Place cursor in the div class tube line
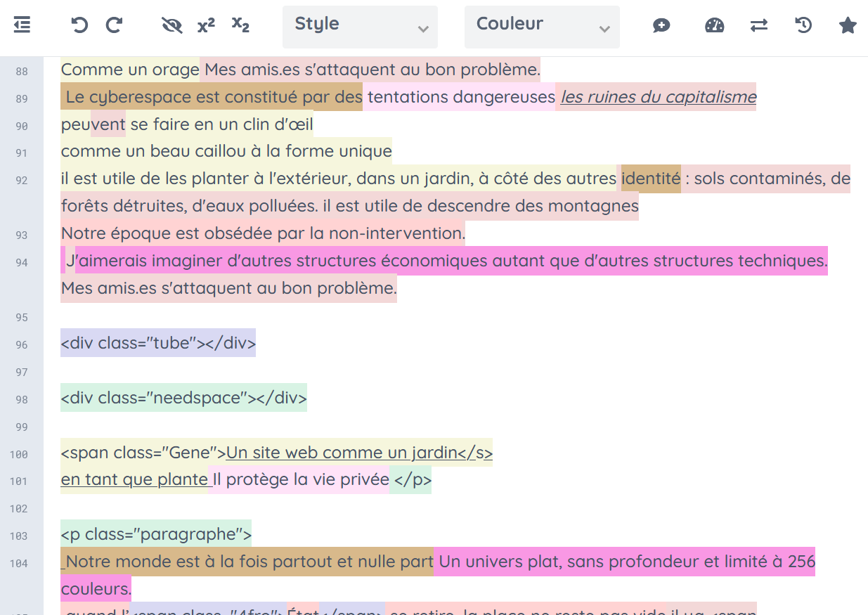 157,343
